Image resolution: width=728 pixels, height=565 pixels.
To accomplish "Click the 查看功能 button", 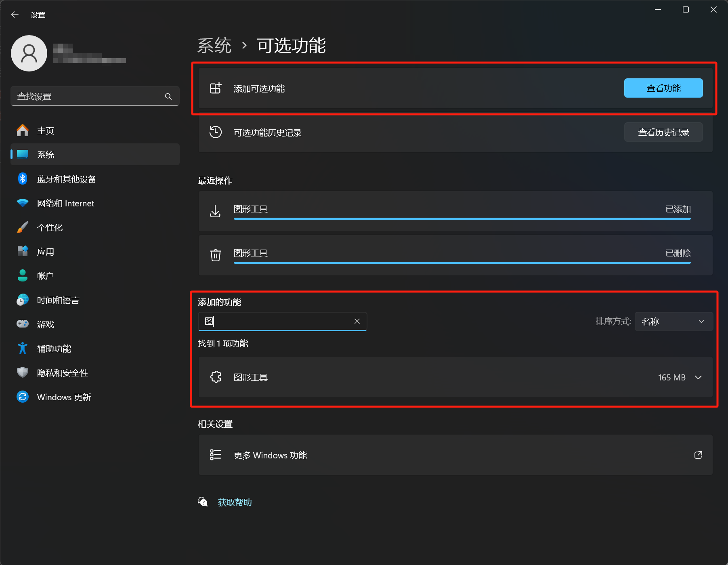I will click(x=663, y=88).
